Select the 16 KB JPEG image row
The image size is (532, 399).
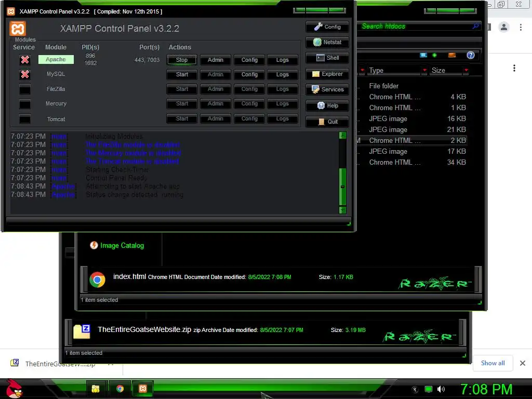[413, 119]
